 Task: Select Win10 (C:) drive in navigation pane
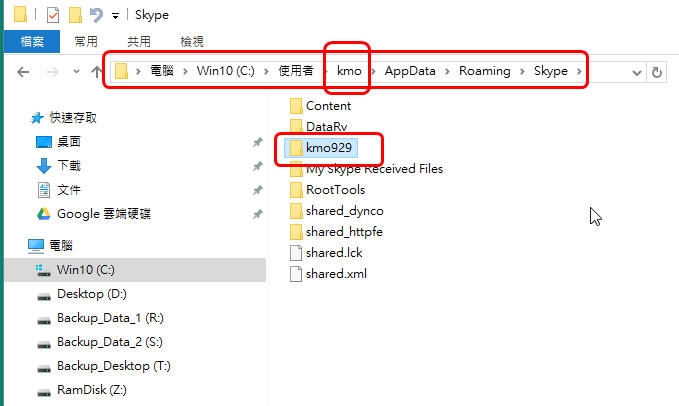135,270
